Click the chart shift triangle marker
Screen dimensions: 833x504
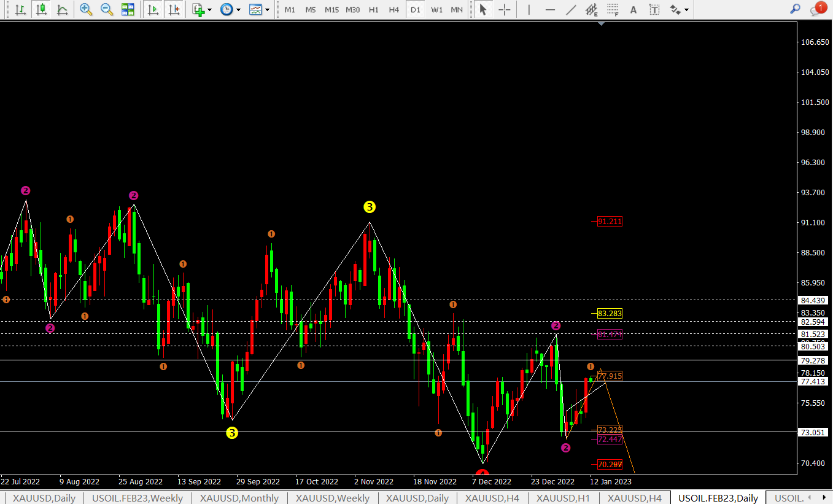coord(601,23)
